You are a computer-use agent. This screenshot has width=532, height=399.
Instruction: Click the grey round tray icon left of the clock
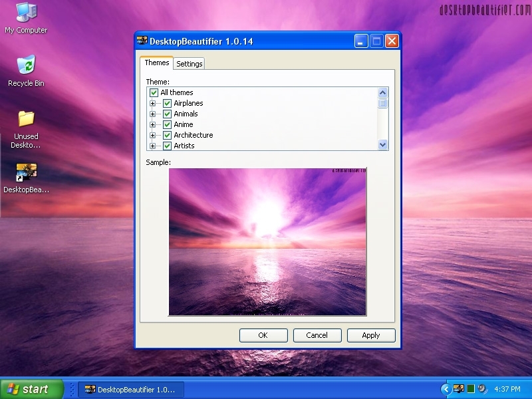coord(481,389)
